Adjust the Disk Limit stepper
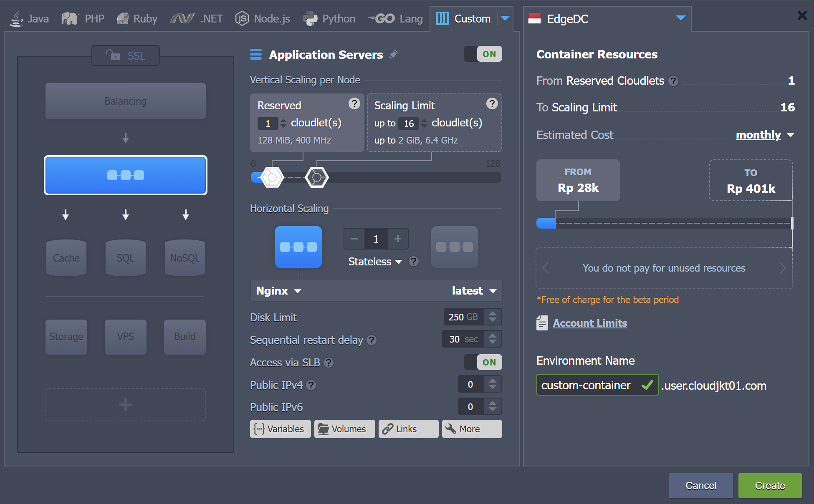814x504 pixels. pyautogui.click(x=493, y=317)
